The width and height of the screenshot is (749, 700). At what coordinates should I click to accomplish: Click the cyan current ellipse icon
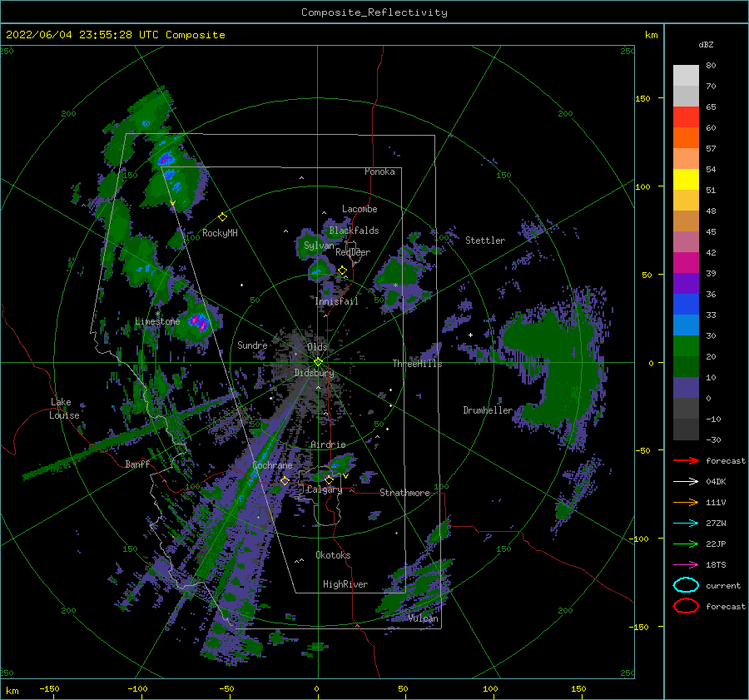click(686, 585)
